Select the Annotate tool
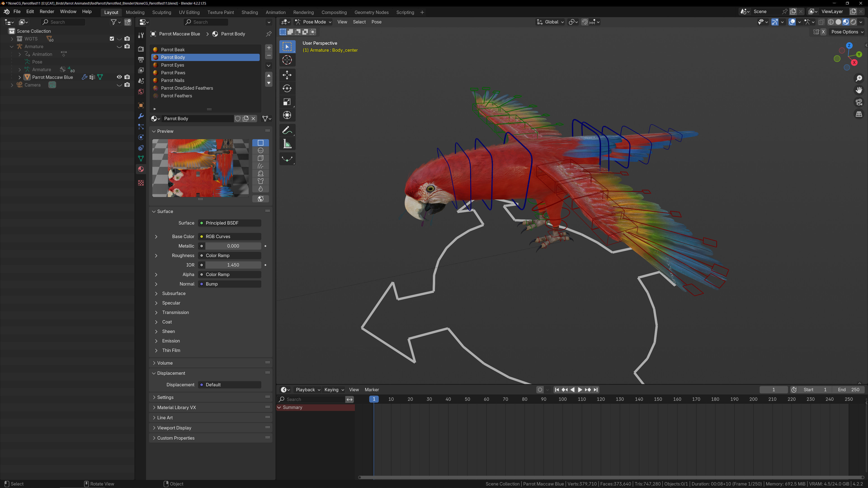Viewport: 868px width, 488px height. click(287, 130)
